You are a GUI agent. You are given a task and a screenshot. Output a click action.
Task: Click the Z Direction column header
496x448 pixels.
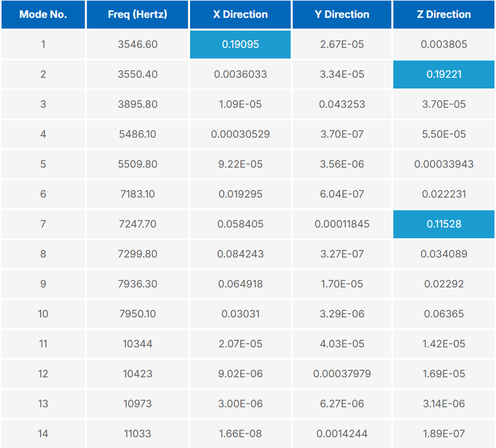point(444,15)
